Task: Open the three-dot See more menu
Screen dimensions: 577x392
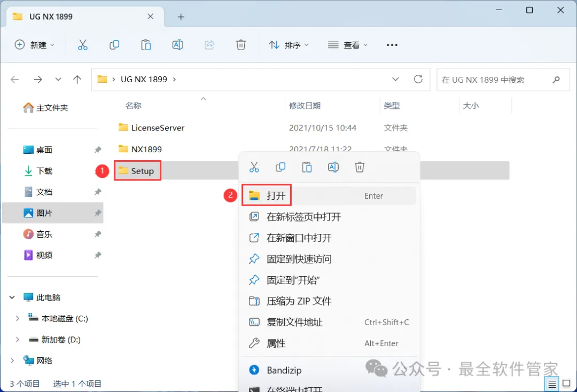Action: pos(392,45)
